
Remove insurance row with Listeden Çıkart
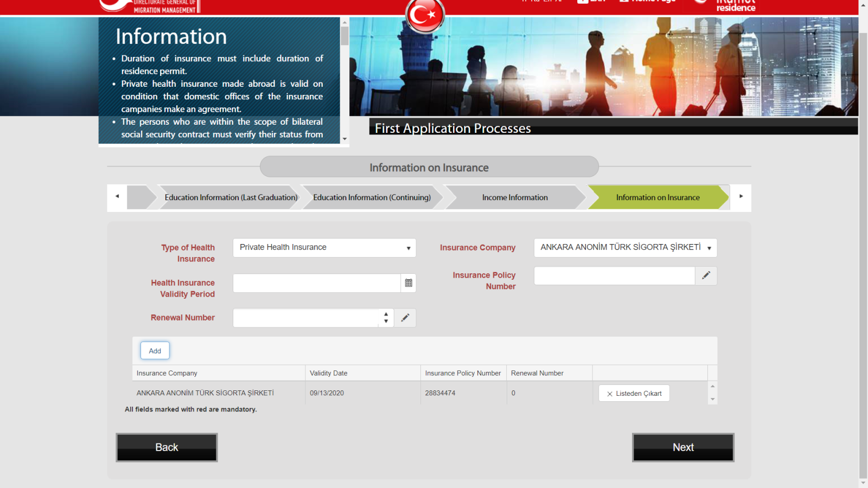pos(634,394)
